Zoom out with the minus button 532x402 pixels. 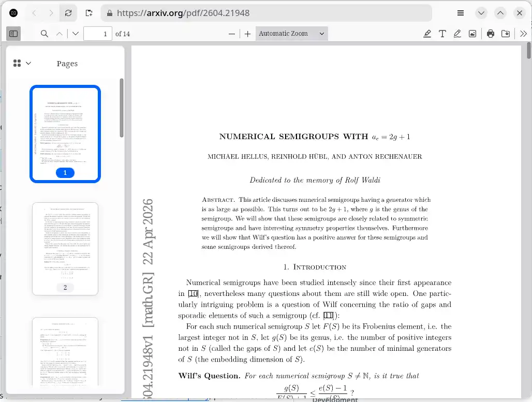pos(232,34)
